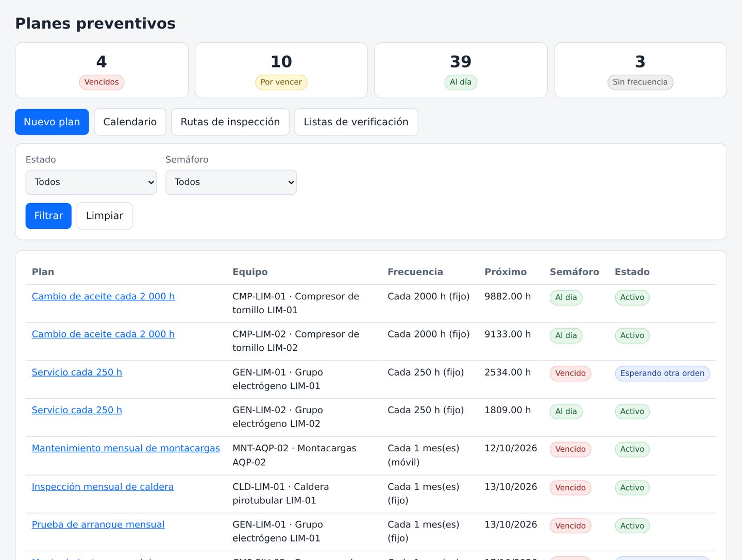This screenshot has height=560, width=742.
Task: Click the Nuevo plan button
Action: pyautogui.click(x=52, y=122)
